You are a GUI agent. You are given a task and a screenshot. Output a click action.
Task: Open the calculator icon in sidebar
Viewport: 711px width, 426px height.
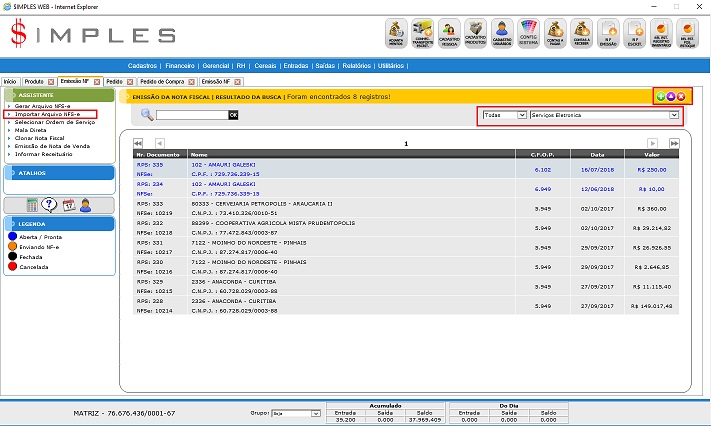pyautogui.click(x=33, y=205)
